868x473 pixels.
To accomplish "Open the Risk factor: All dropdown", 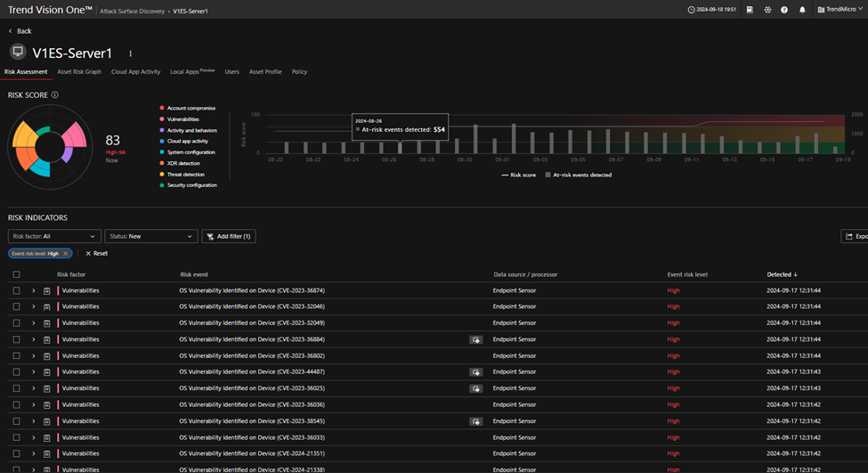I will (x=54, y=237).
